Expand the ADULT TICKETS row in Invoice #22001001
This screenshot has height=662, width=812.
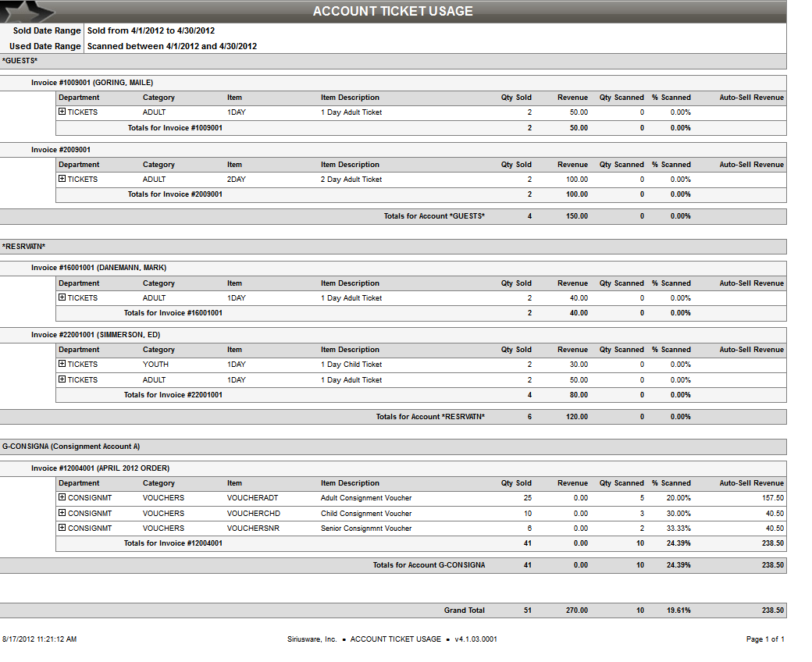62,379
